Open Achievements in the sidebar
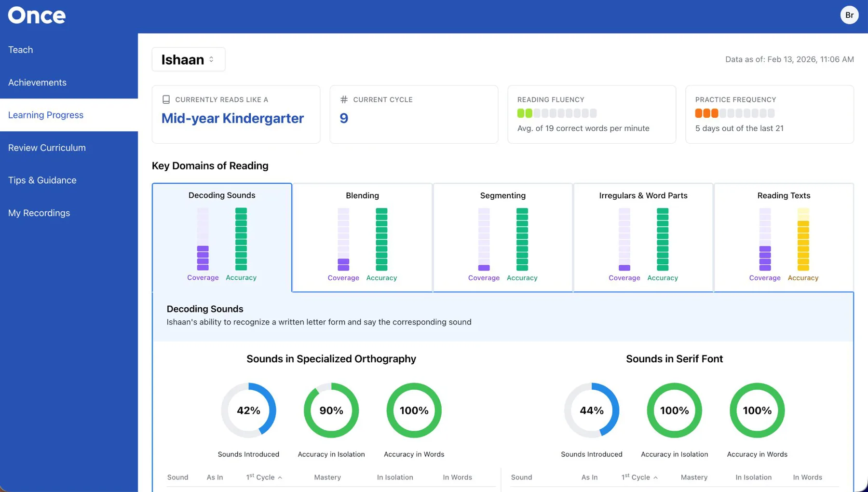Viewport: 868px width, 492px height. [69, 82]
